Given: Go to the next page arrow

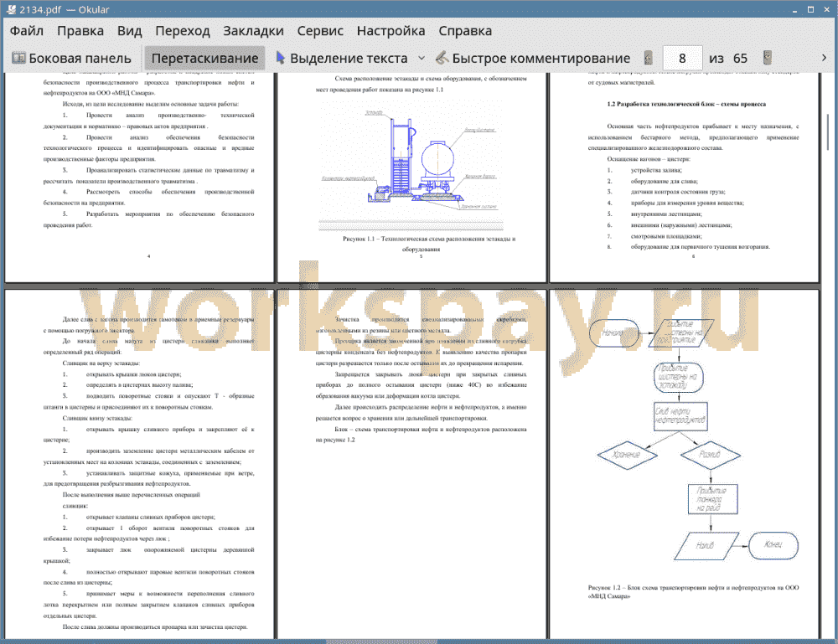Looking at the screenshot, I should pos(768,58).
